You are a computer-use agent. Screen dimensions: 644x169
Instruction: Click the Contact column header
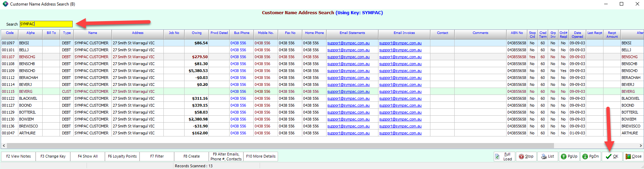[x=442, y=34]
